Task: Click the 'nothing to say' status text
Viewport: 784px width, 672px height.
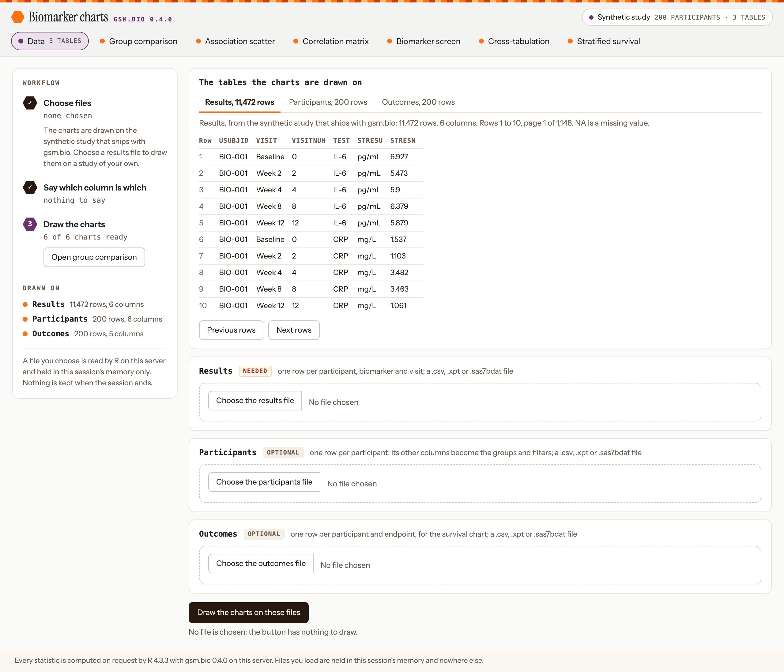Action: click(74, 200)
